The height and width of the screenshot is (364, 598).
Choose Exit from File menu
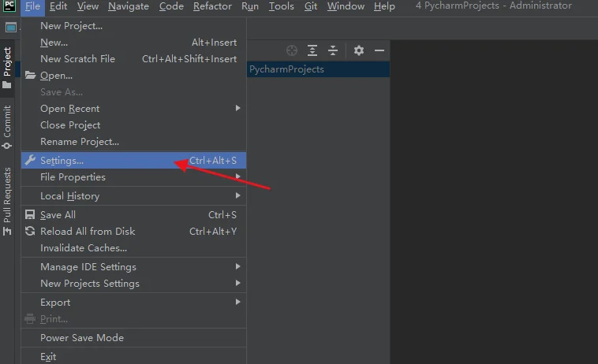(133, 357)
